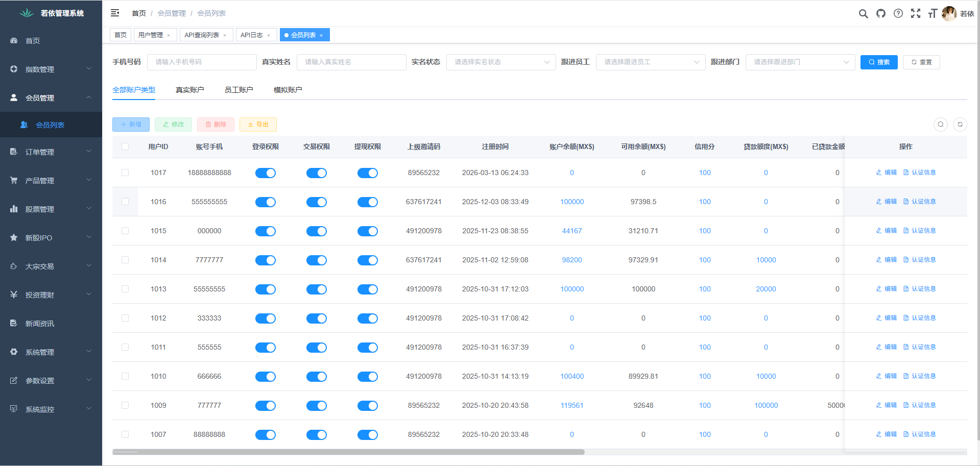This screenshot has height=466, width=980.
Task: Select the 用户管理 page tab
Action: point(151,35)
